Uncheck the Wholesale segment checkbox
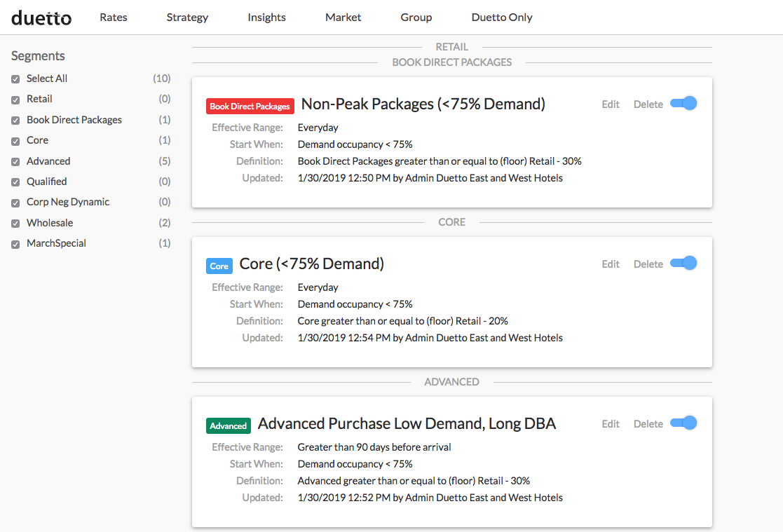Viewport: 783px width, 532px height. pyautogui.click(x=15, y=224)
